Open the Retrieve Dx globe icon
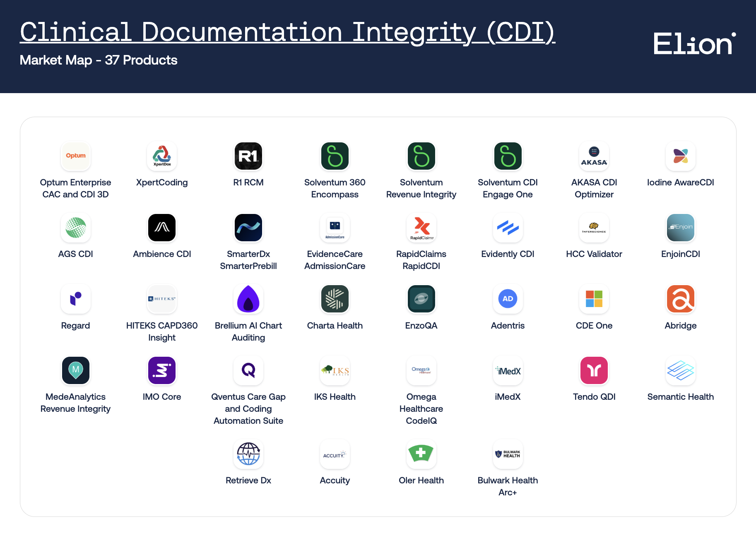Viewport: 756px width, 538px height. tap(248, 454)
